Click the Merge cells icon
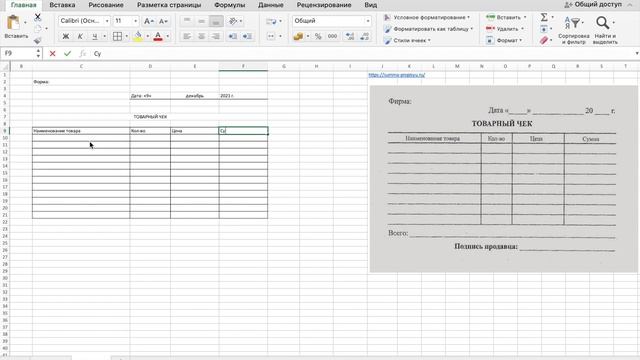640x360 pixels. click(271, 36)
